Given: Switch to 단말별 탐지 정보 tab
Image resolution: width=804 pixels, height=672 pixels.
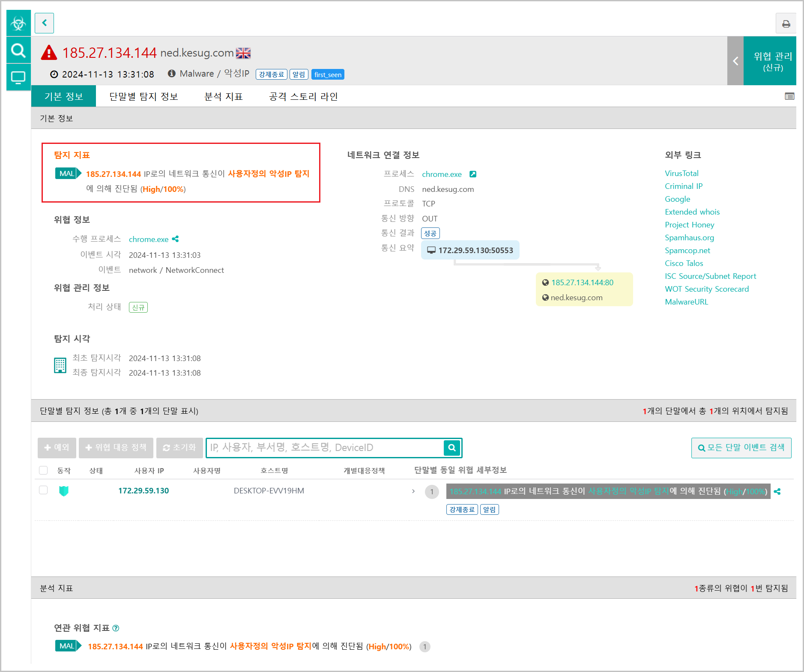Looking at the screenshot, I should pyautogui.click(x=144, y=96).
